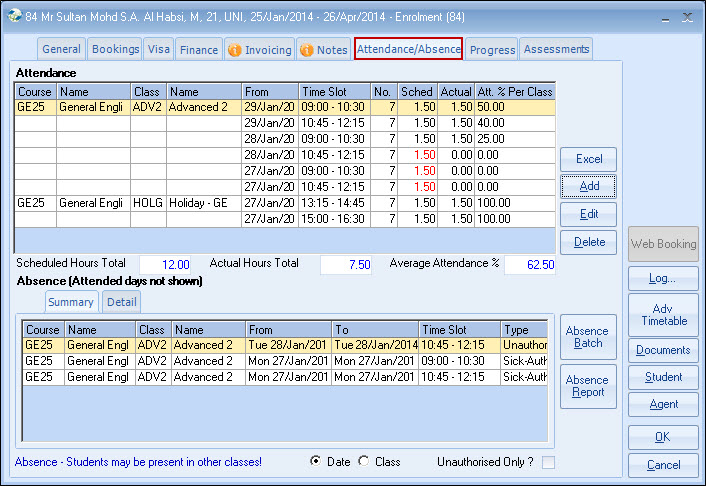Viewport: 706px width, 486px height.
Task: Click the Scheduled Hours Total field
Action: pos(165,264)
